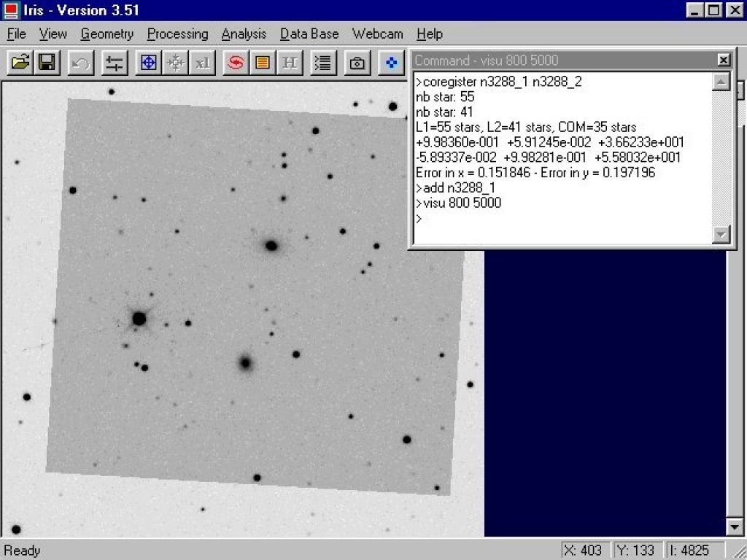Image resolution: width=747 pixels, height=560 pixels.
Task: Maximize the Iris window
Action: tap(713, 10)
